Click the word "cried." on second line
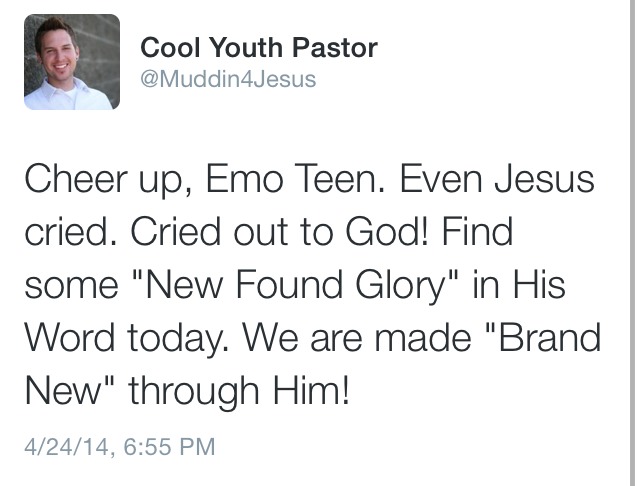Image resolution: width=640 pixels, height=486 pixels. 71,231
